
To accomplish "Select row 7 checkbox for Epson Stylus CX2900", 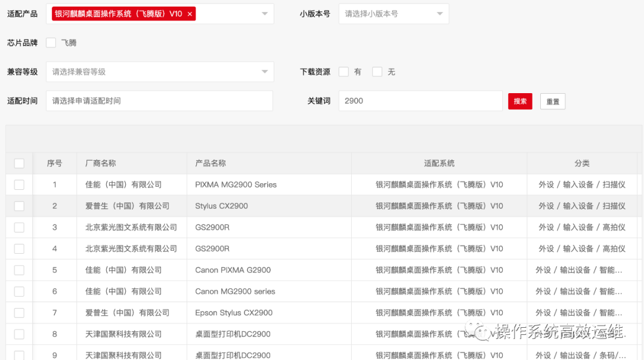I will [19, 313].
